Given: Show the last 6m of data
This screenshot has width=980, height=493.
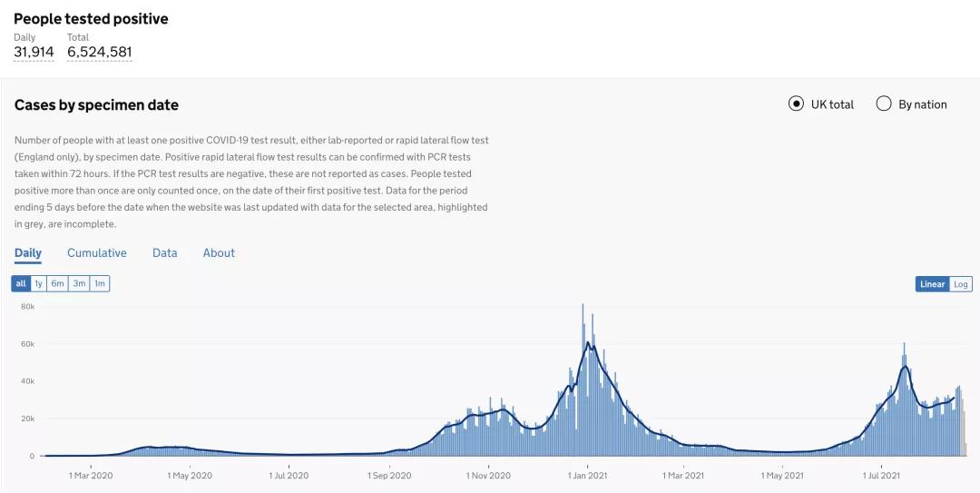Looking at the screenshot, I should click(57, 283).
